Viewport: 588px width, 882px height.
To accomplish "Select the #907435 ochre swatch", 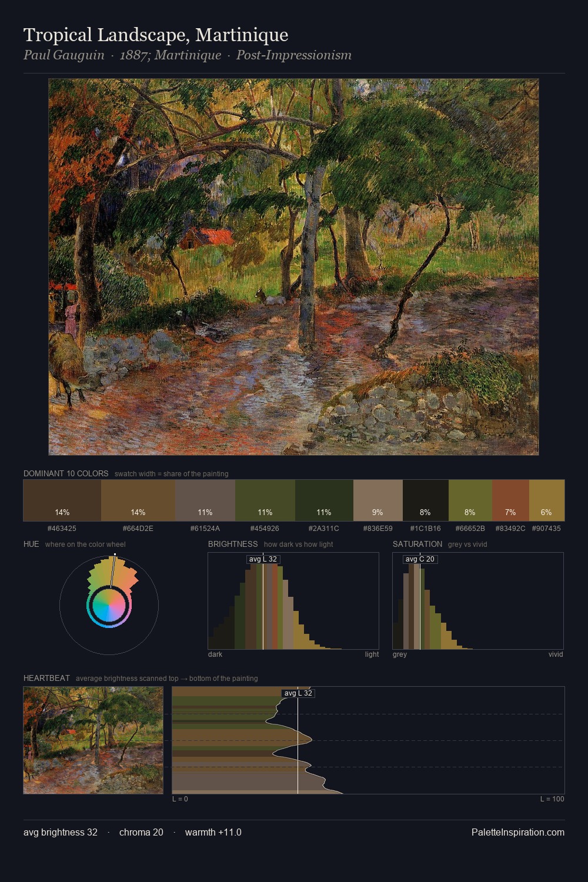I will tap(547, 500).
